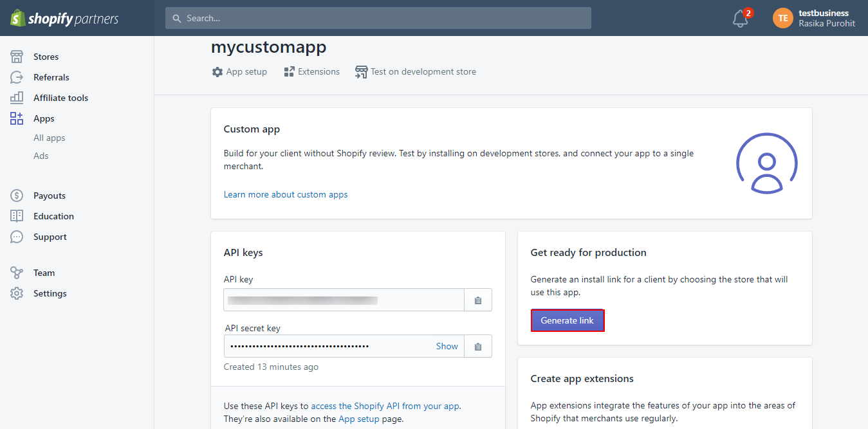Select Apps in the sidebar
The width and height of the screenshot is (868, 429).
point(44,118)
